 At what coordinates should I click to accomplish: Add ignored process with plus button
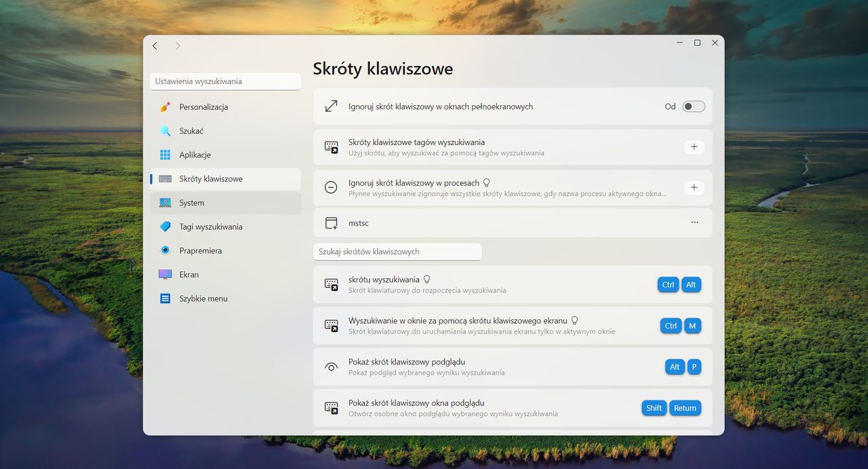694,188
